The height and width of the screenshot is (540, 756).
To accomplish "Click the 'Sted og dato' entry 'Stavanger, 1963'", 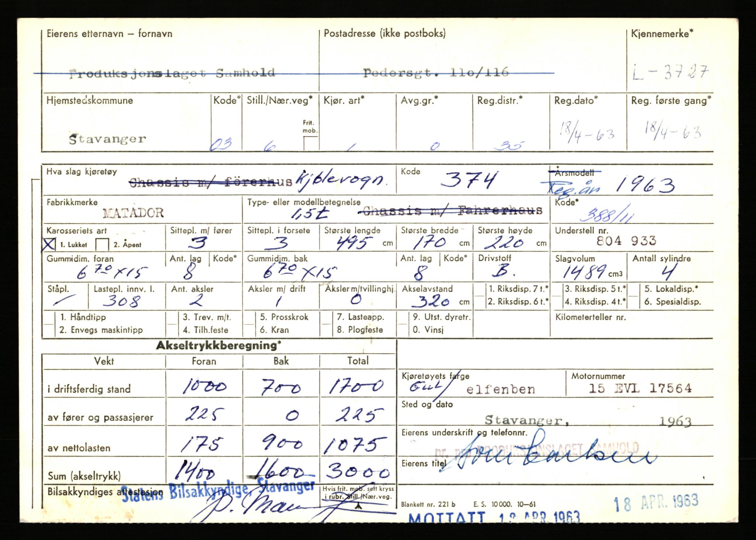I will click(x=588, y=420).
